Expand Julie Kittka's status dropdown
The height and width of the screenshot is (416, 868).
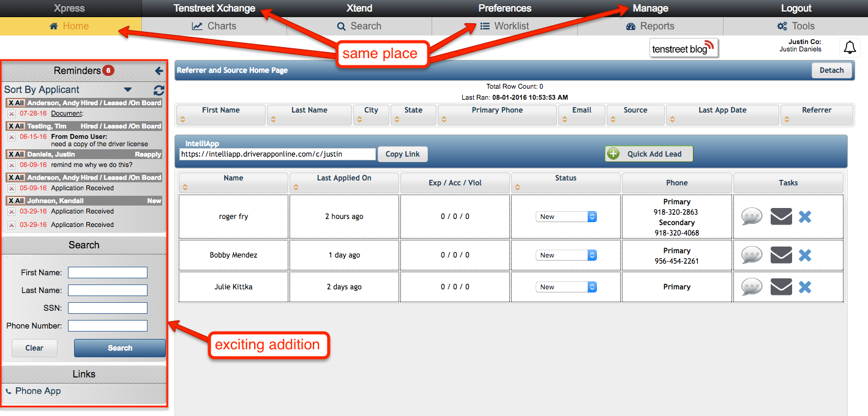click(x=566, y=287)
